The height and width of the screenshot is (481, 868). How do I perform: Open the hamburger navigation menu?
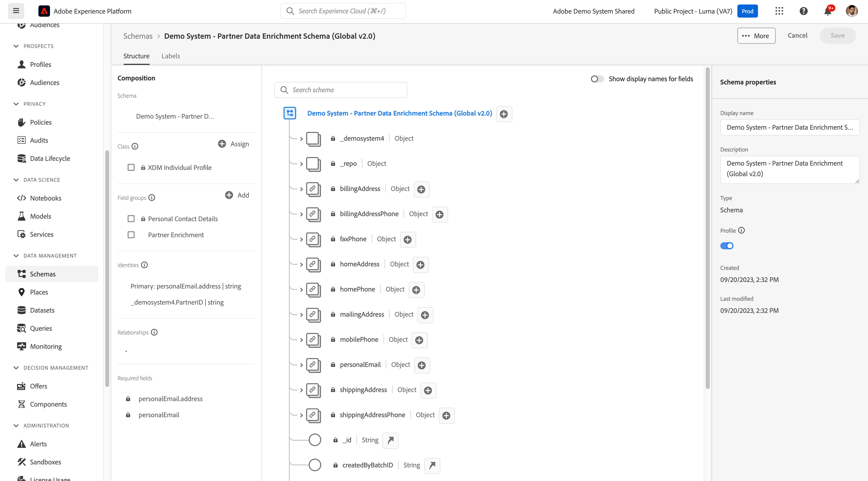click(x=16, y=11)
